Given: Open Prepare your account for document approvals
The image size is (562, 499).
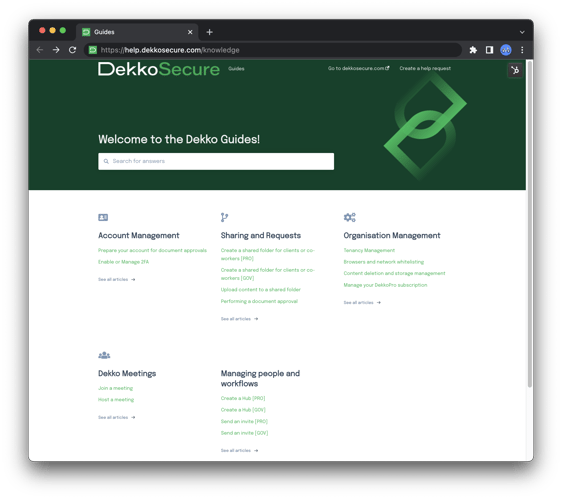Looking at the screenshot, I should pyautogui.click(x=152, y=250).
